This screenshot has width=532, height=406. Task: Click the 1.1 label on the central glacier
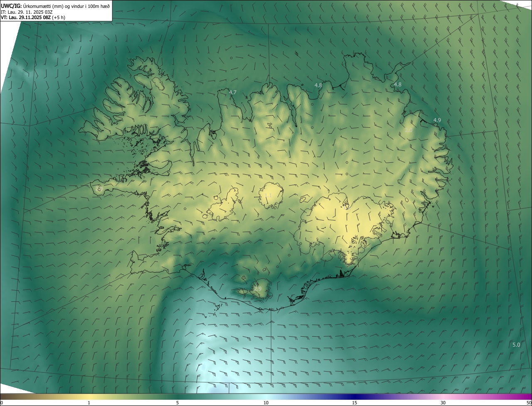[268, 195]
